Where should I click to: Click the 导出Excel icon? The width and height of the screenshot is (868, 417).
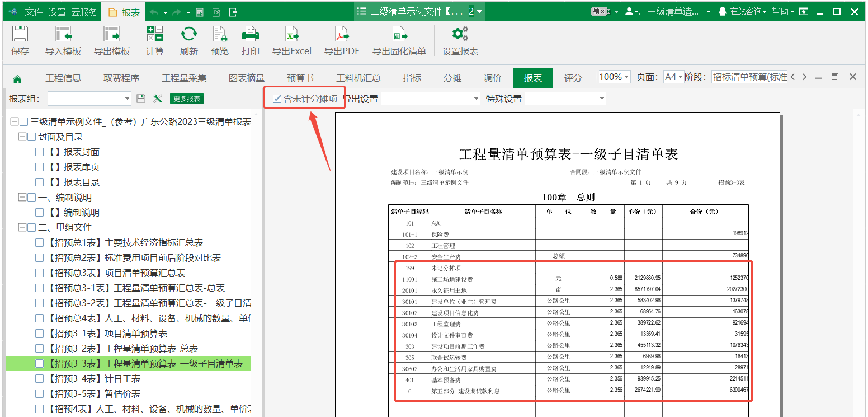292,34
